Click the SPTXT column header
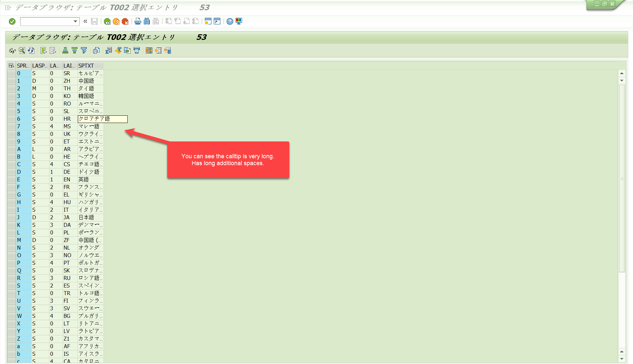Screen dimensions: 633x364 pos(90,66)
